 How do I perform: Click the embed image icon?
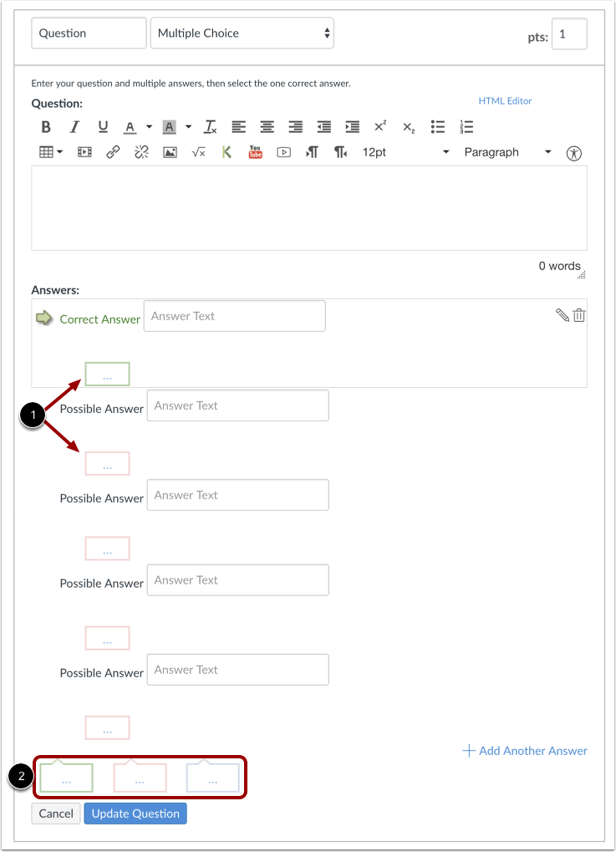[170, 153]
